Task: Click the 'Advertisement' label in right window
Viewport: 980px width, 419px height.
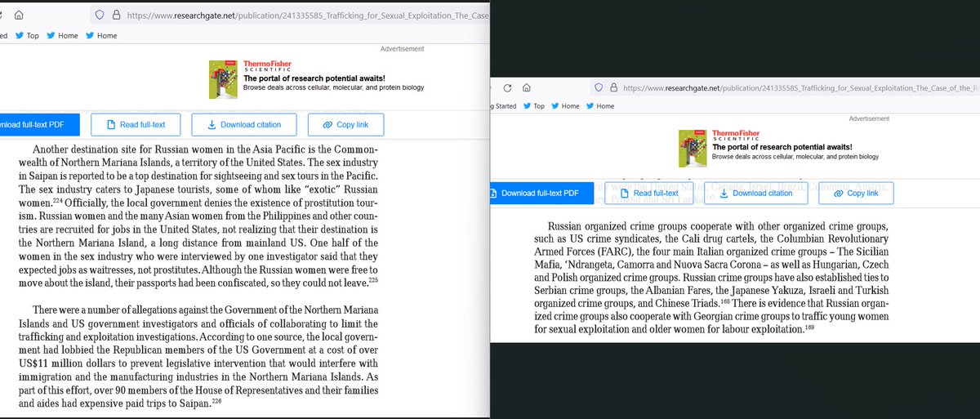Action: click(870, 119)
